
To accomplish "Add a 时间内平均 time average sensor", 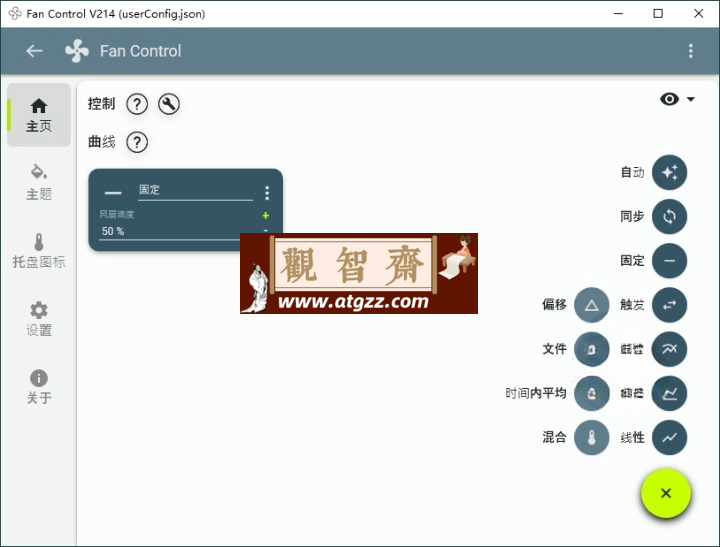I will pyautogui.click(x=591, y=393).
